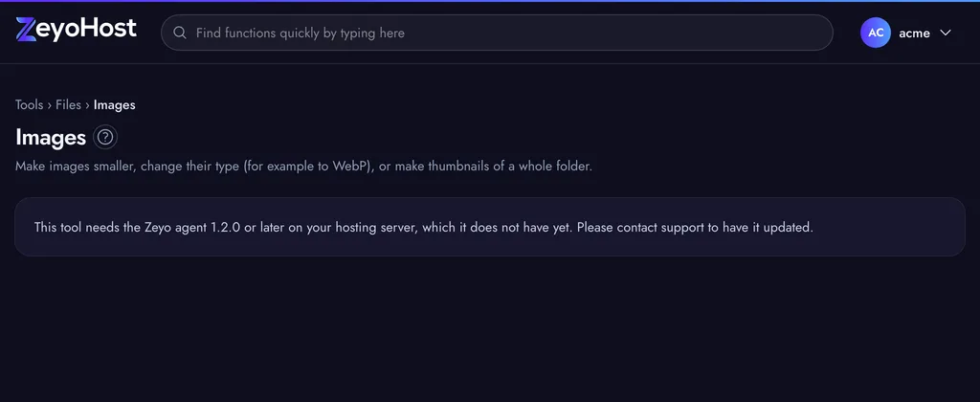Select the Images breadcrumb item
980x402 pixels.
[x=115, y=105]
